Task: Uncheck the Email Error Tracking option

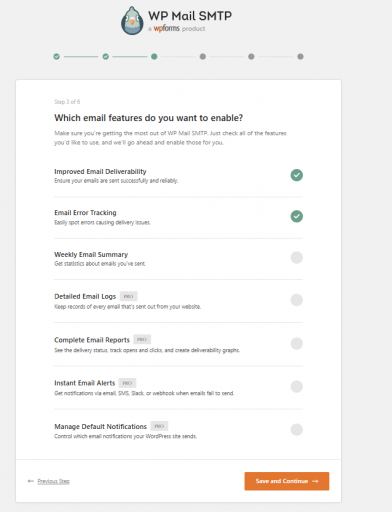Action: click(297, 216)
